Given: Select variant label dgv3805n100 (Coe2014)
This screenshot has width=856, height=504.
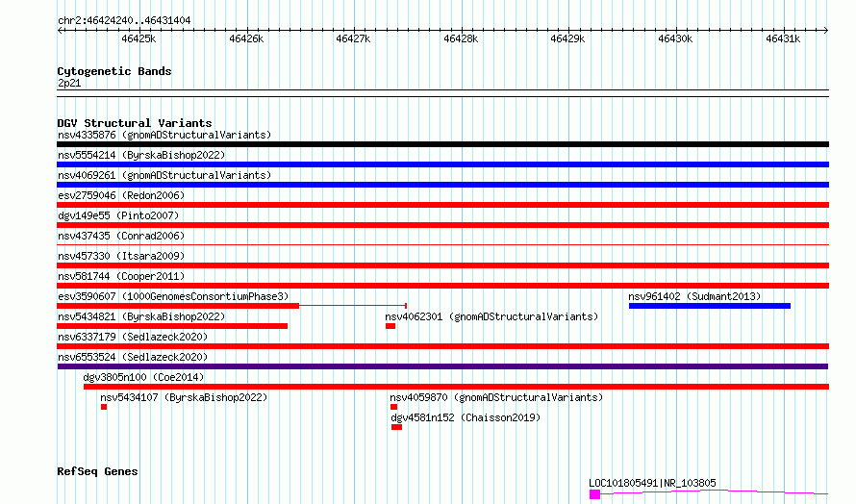Looking at the screenshot, I should 143,377.
